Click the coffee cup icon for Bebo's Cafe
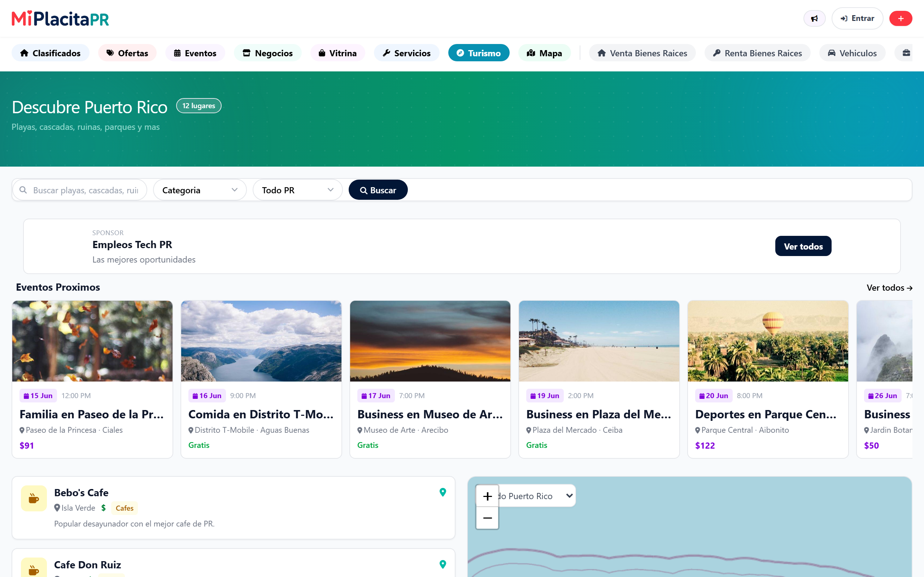Screen dimensions: 924x577 34,498
